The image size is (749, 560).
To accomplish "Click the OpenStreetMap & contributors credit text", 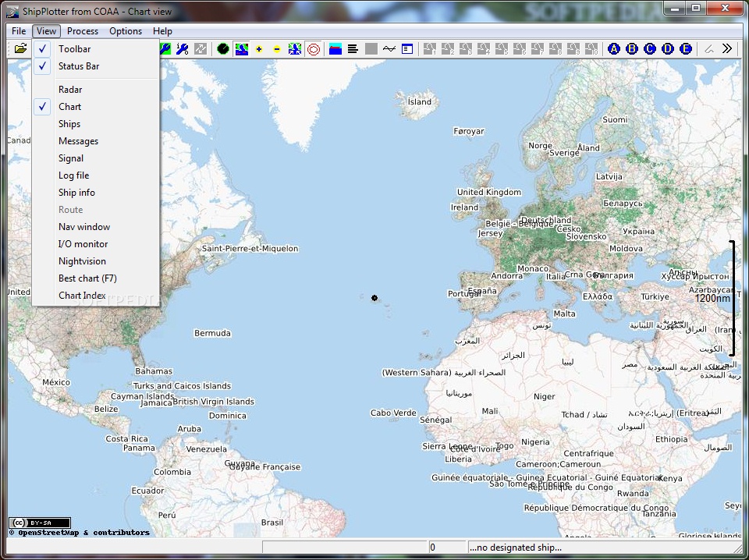I will (80, 532).
